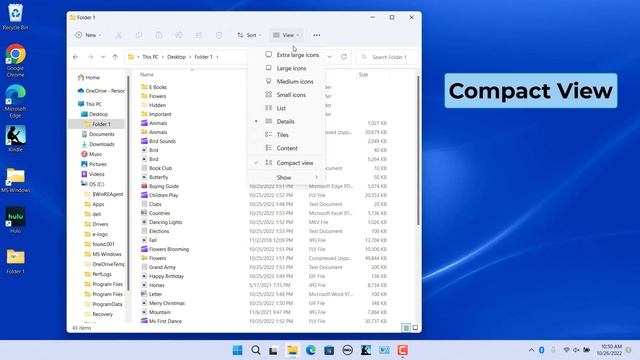
Task: Select Flowers Blooming video file
Action: [169, 249]
